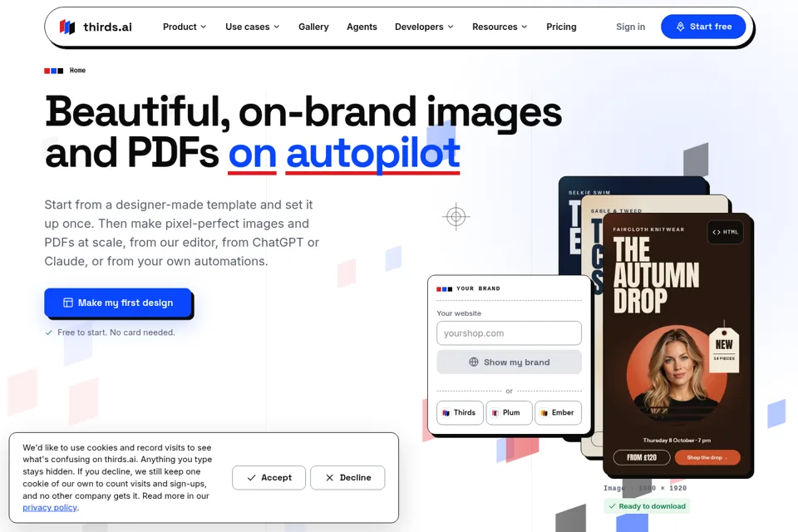This screenshot has width=798, height=532.
Task: Expand the Resources chevron
Action: click(525, 27)
